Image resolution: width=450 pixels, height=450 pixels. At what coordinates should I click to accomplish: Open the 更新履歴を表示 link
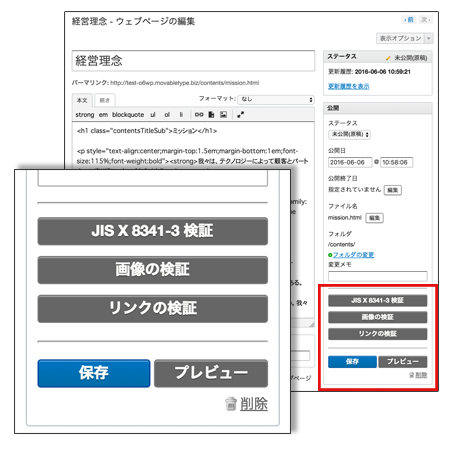[x=349, y=87]
